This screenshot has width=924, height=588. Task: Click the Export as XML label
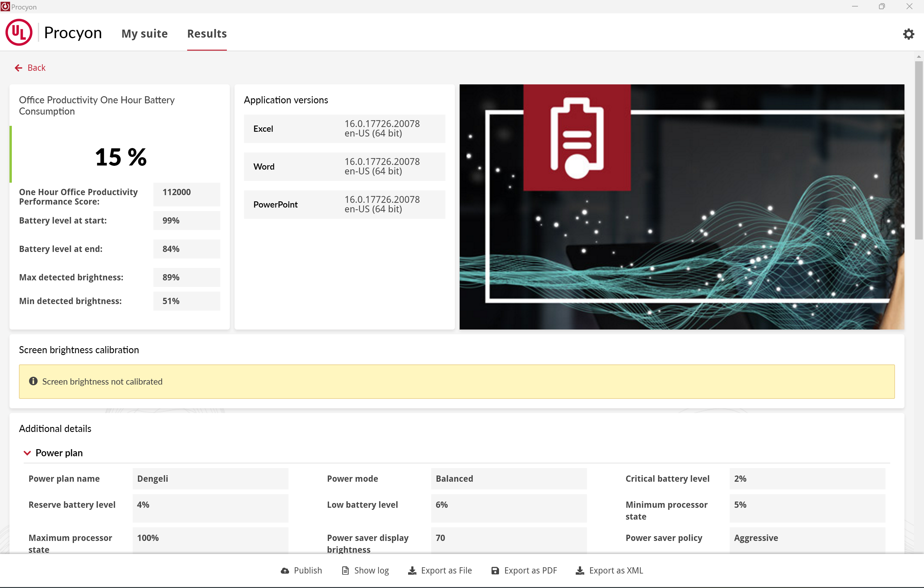(616, 571)
